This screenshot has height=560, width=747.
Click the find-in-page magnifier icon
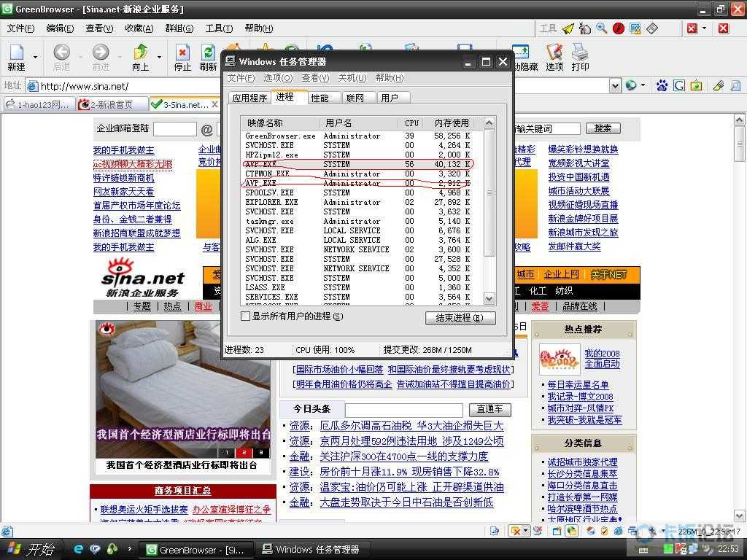click(x=735, y=86)
